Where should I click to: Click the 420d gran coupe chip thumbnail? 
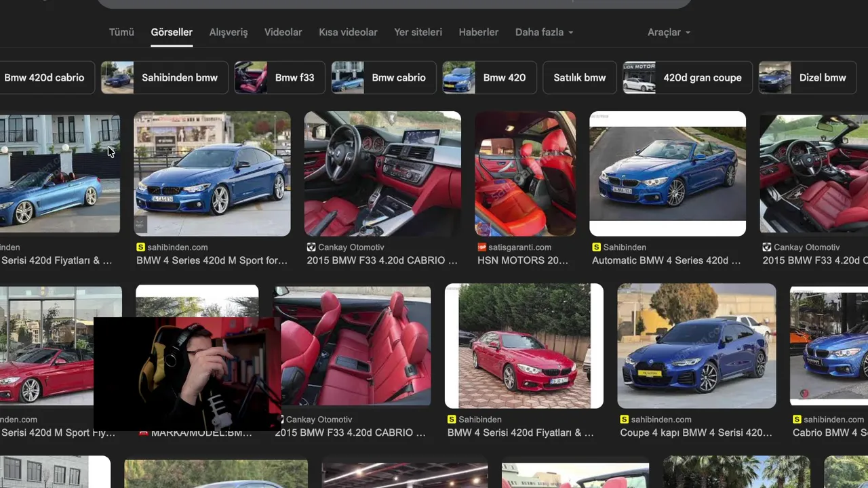(639, 77)
